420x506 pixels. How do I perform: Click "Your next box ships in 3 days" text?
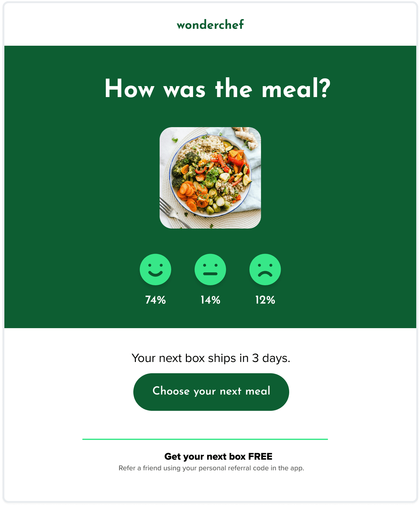pyautogui.click(x=211, y=358)
